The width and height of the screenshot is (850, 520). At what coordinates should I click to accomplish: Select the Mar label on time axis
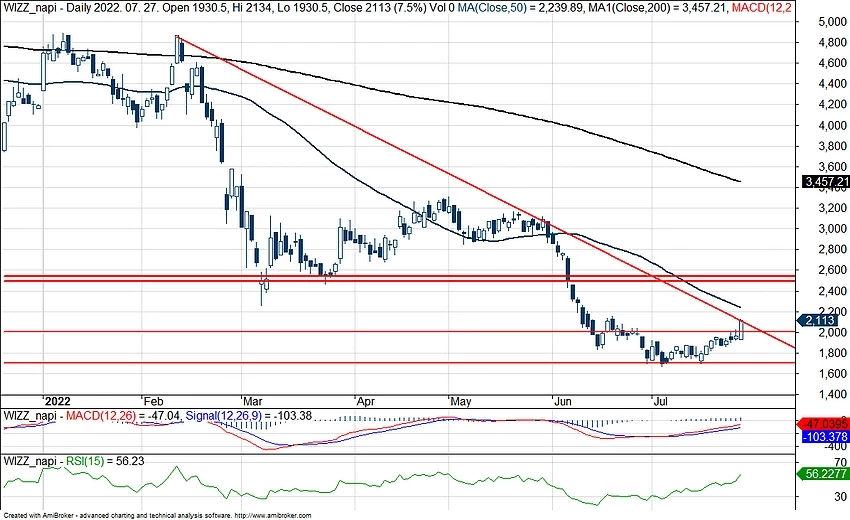pyautogui.click(x=253, y=401)
